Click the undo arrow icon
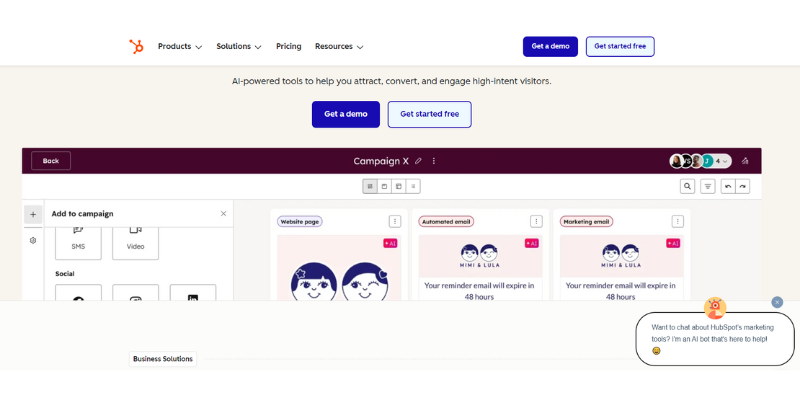Screen dimensions: 800x400 point(729,186)
